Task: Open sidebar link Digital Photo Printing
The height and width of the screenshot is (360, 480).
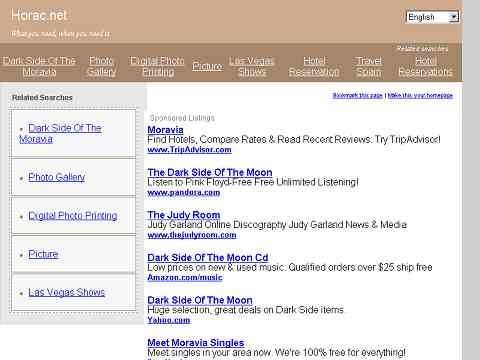Action: coord(73,216)
